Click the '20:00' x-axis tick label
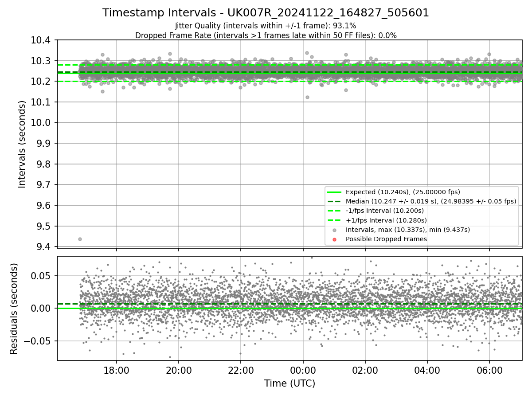This screenshot has width=532, height=399. pos(179,370)
